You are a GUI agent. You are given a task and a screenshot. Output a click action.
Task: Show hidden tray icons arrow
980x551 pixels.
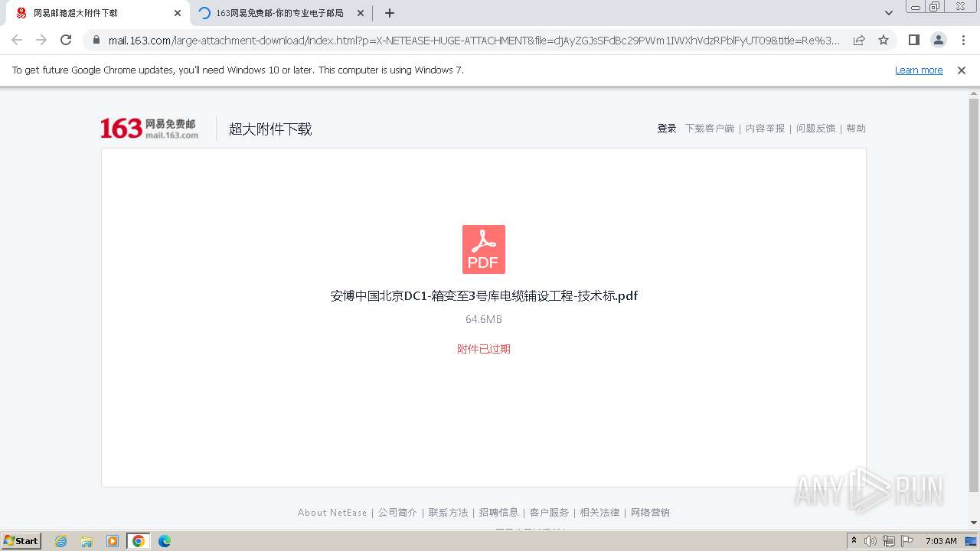point(854,541)
